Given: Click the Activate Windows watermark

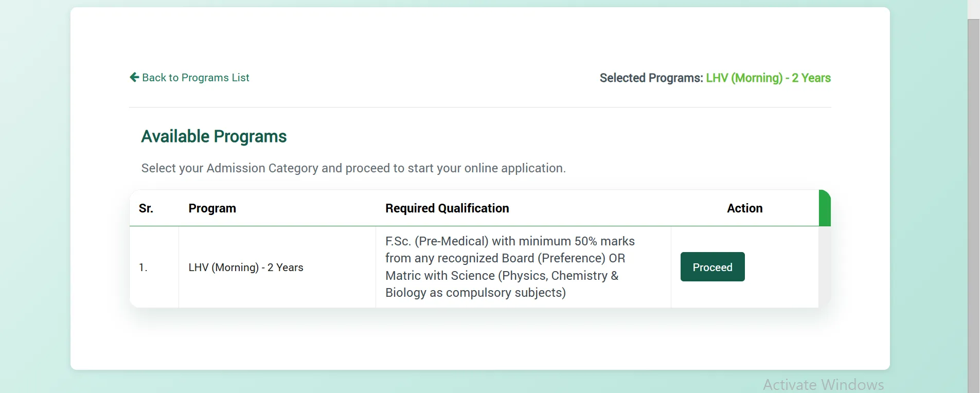Looking at the screenshot, I should click(x=824, y=384).
